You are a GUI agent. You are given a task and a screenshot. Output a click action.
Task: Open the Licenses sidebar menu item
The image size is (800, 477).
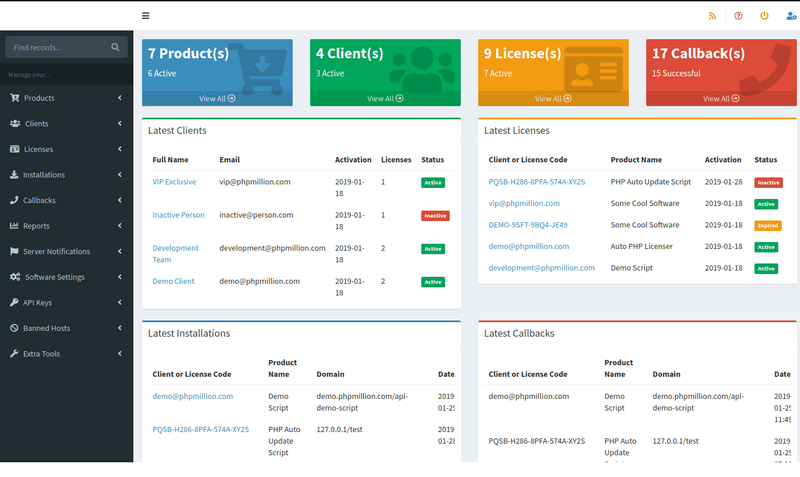coord(66,148)
